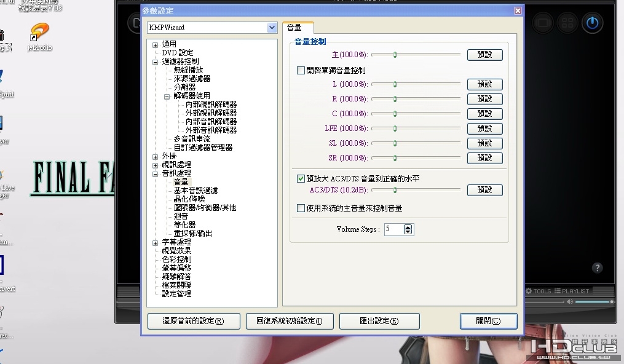Reset SR channel with its 預設 button
This screenshot has width=624, height=364.
[484, 158]
